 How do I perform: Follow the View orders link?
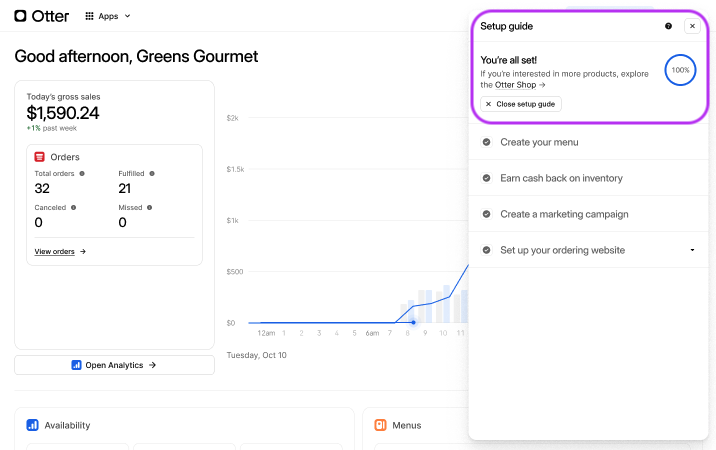click(60, 251)
